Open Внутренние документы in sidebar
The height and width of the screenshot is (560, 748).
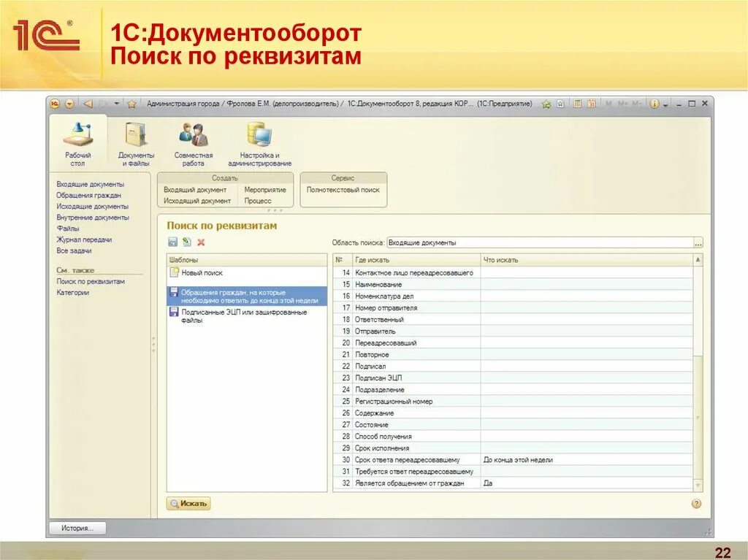(93, 217)
